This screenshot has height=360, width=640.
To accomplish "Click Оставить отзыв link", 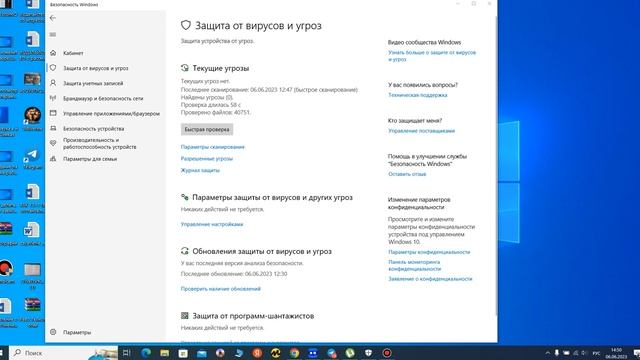I will click(407, 174).
